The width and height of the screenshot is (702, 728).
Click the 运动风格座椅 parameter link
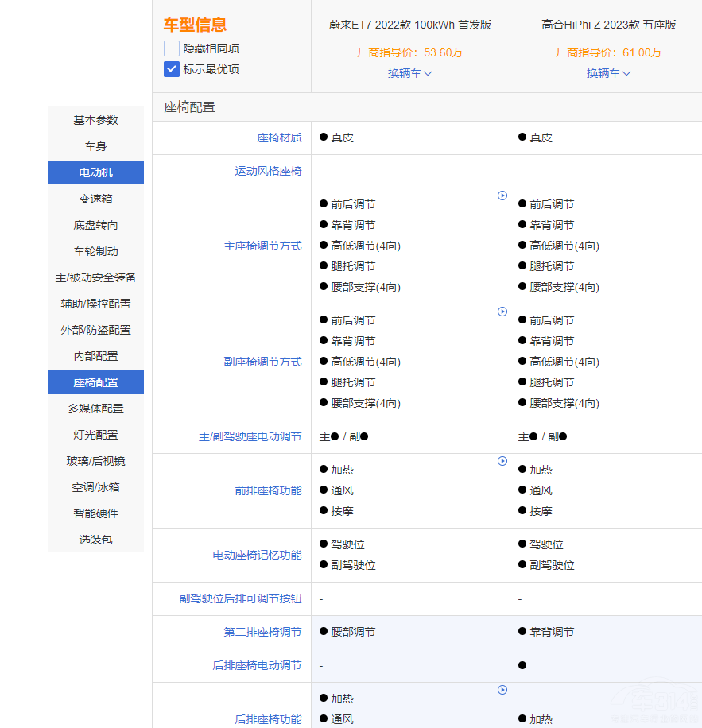[x=268, y=171]
